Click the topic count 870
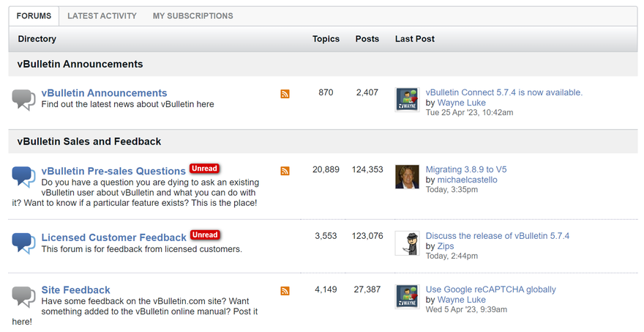The height and width of the screenshot is (332, 644). 326,92
